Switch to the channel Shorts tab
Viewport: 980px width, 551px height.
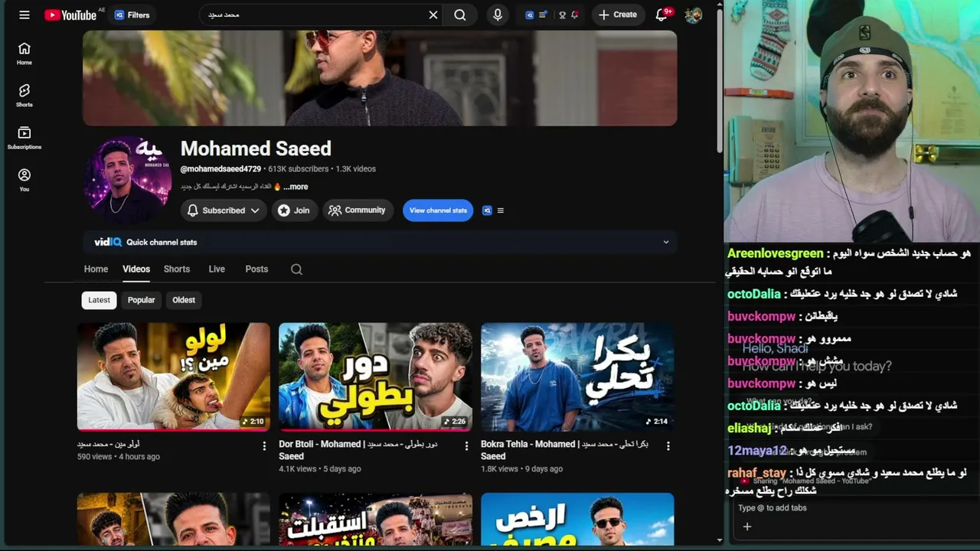point(177,269)
